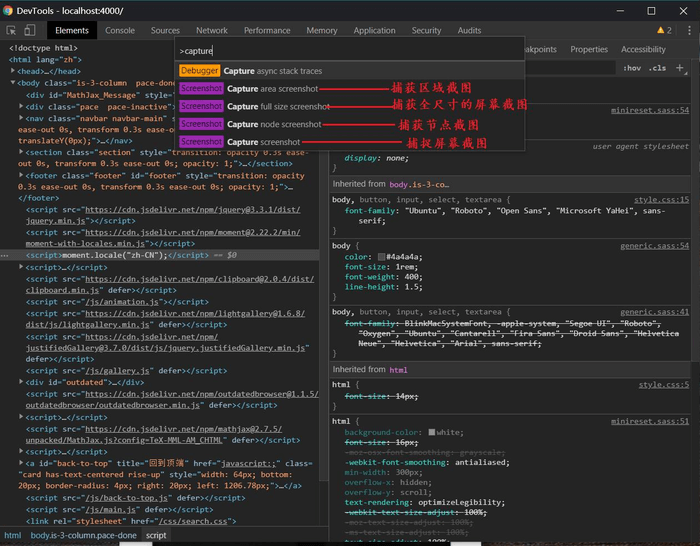Switch to the Elements tab
This screenshot has height=546, width=700.
pyautogui.click(x=72, y=30)
